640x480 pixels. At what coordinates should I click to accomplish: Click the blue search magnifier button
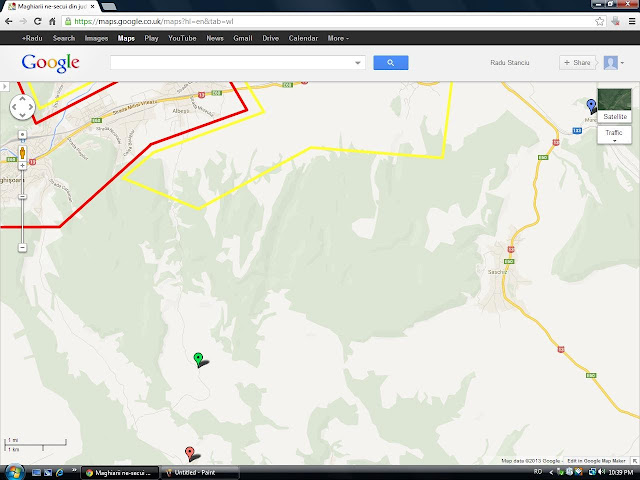click(x=391, y=62)
